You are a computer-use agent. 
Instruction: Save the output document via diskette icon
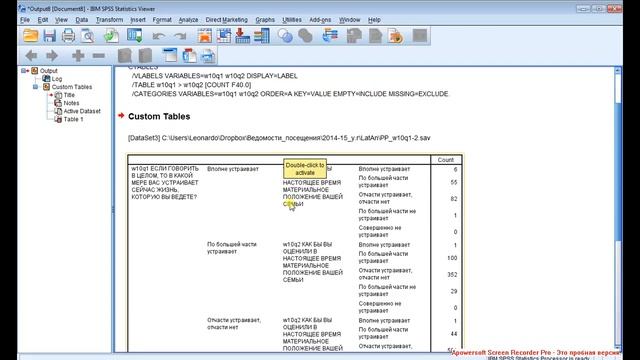tap(50, 36)
